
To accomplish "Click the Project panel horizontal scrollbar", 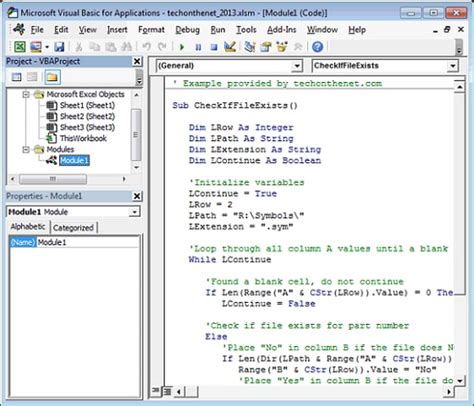I will [68, 179].
